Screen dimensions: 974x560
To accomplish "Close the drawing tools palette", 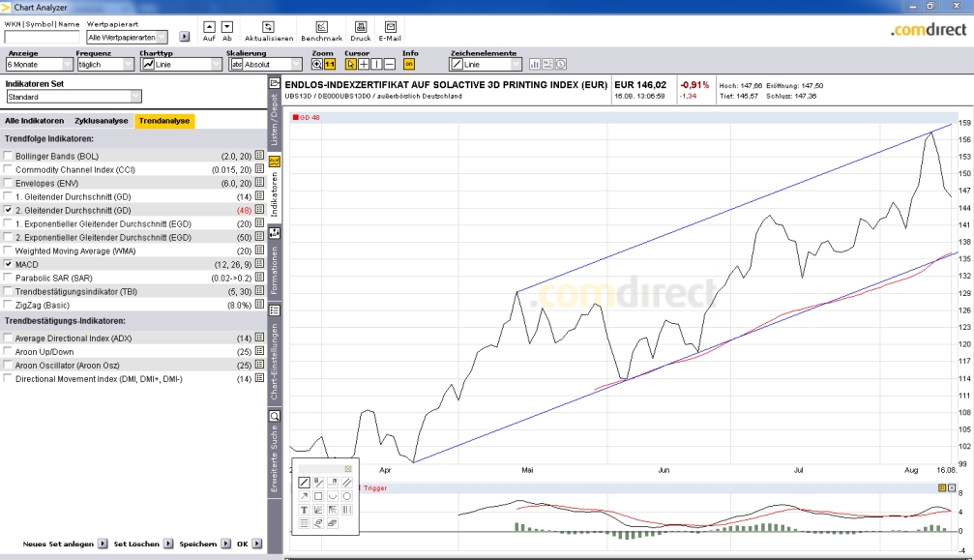I will 348,469.
